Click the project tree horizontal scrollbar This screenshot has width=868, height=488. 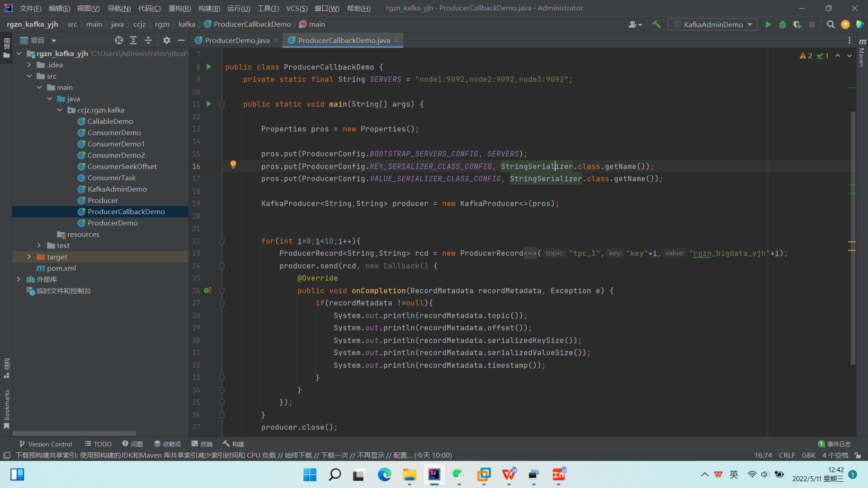(75, 433)
